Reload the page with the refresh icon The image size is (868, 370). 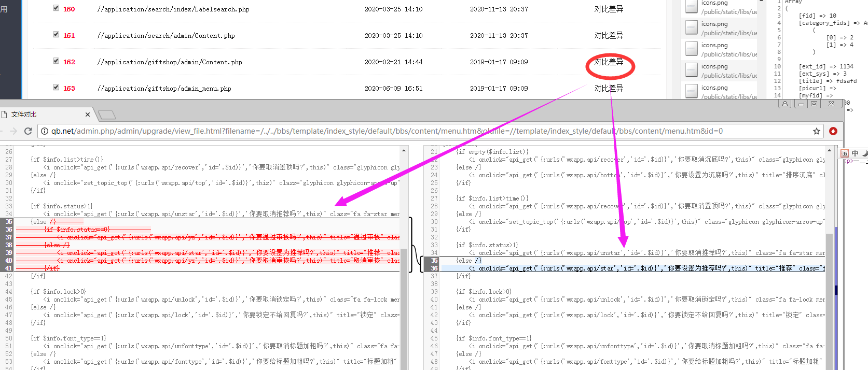pyautogui.click(x=28, y=131)
